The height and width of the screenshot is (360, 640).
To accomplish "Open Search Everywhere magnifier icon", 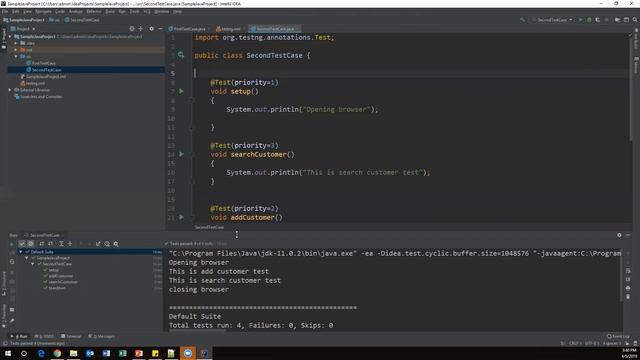I will (635, 20).
